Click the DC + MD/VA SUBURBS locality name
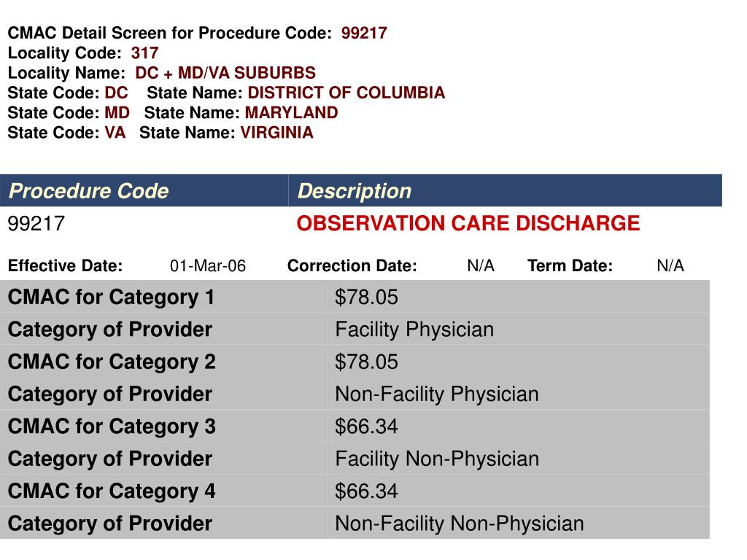The image size is (747, 560). click(225, 73)
